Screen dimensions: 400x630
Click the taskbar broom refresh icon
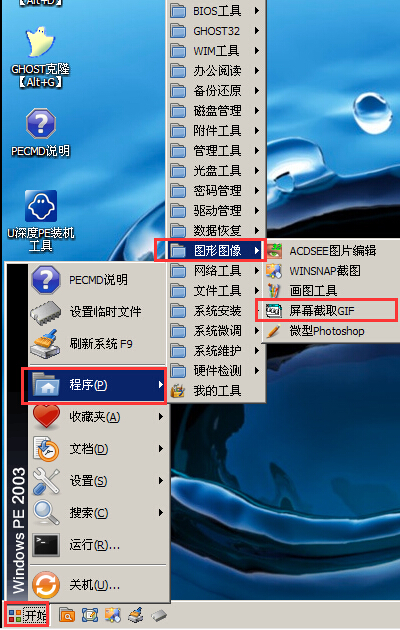136,615
